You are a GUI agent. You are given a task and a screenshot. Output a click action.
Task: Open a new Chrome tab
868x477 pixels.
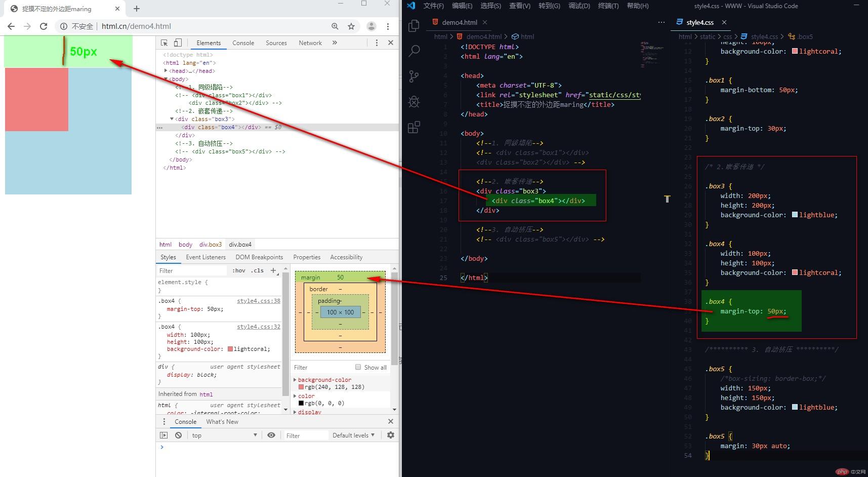137,9
